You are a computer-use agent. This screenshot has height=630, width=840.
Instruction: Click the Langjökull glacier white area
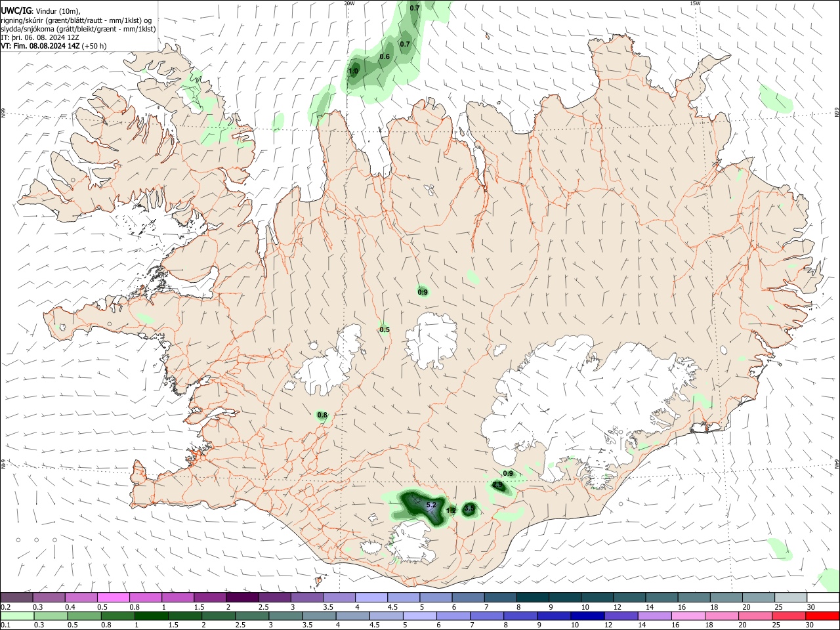coord(331,361)
